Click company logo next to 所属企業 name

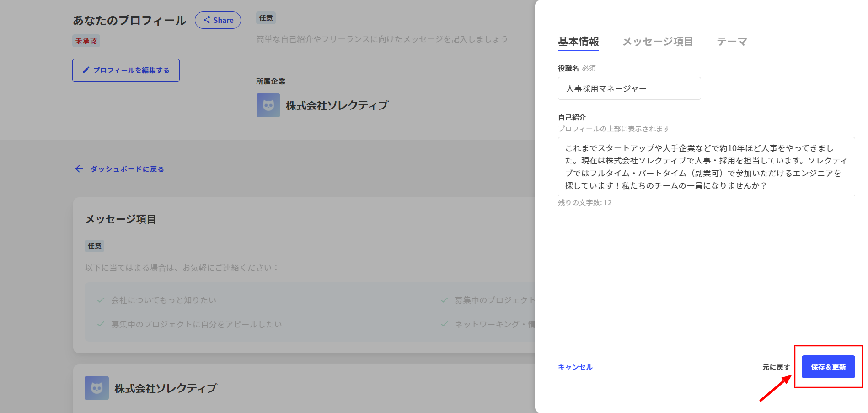pos(268,105)
